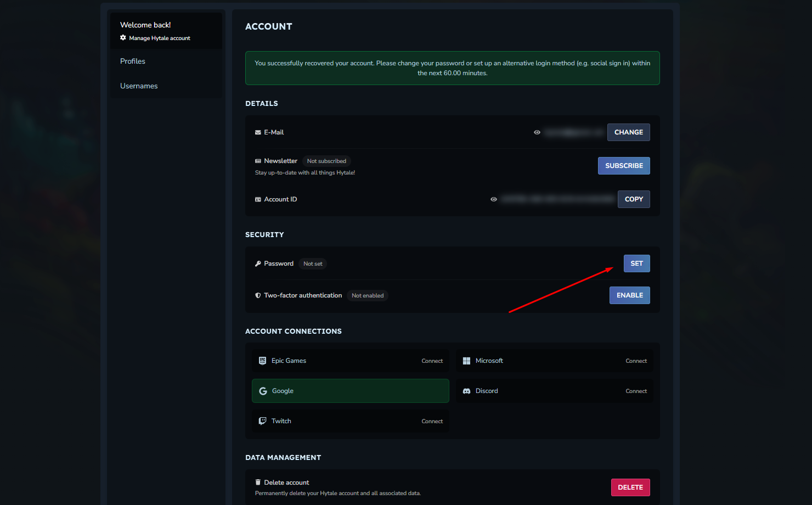Open the Profiles section in sidebar
The width and height of the screenshot is (812, 505).
[133, 61]
